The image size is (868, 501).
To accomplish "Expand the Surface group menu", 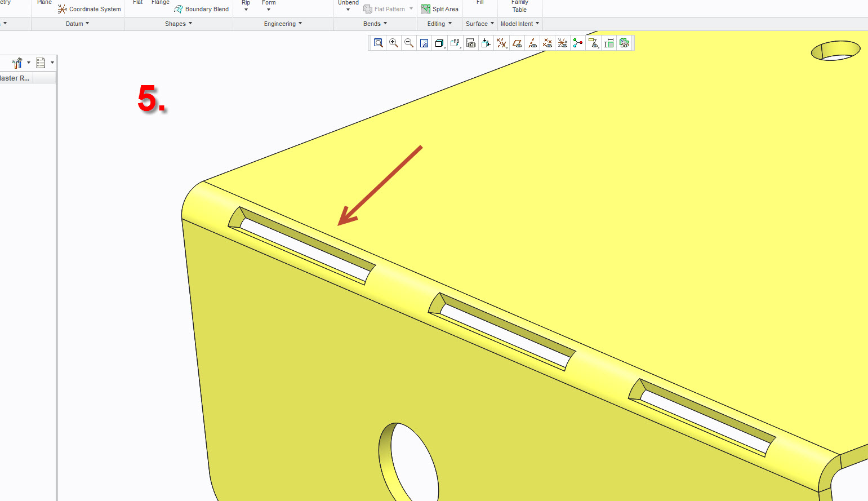I will 480,24.
